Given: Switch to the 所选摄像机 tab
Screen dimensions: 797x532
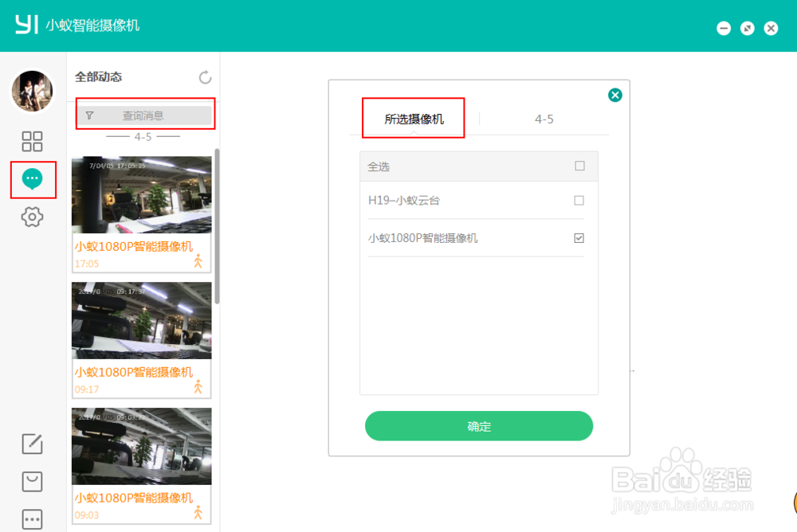Looking at the screenshot, I should 414,118.
